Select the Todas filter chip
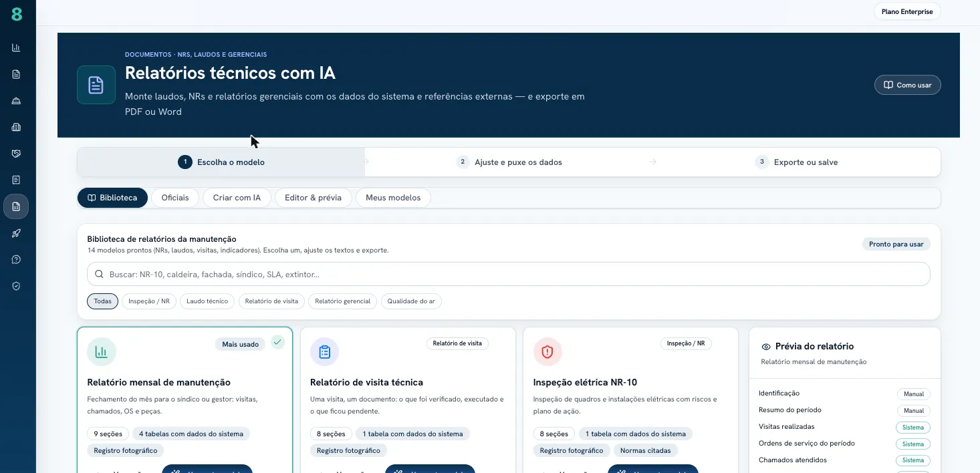This screenshot has height=473, width=980. pos(102,301)
